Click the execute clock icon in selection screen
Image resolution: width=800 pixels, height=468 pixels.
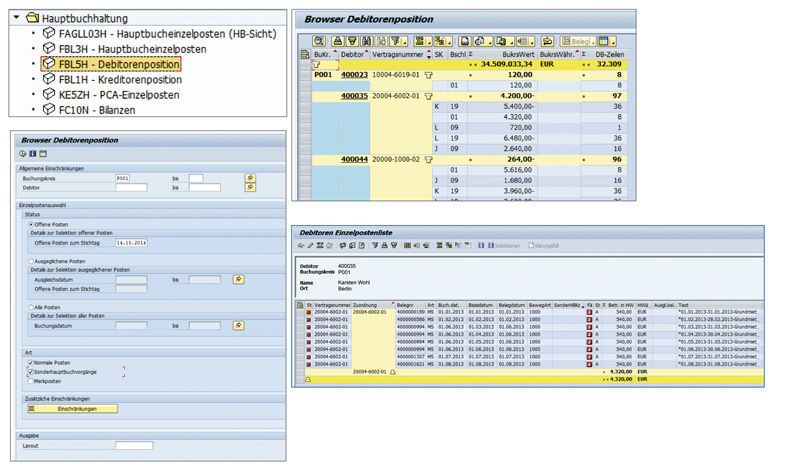pyautogui.click(x=23, y=154)
